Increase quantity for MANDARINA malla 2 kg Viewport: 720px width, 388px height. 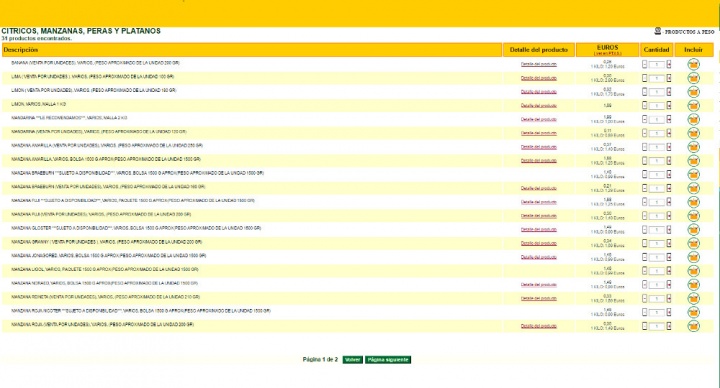[x=669, y=119]
